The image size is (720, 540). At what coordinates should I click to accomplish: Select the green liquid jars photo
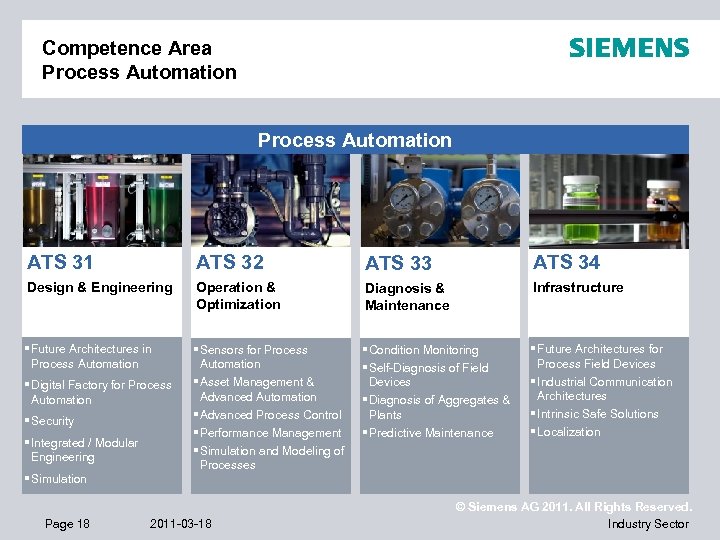609,201
